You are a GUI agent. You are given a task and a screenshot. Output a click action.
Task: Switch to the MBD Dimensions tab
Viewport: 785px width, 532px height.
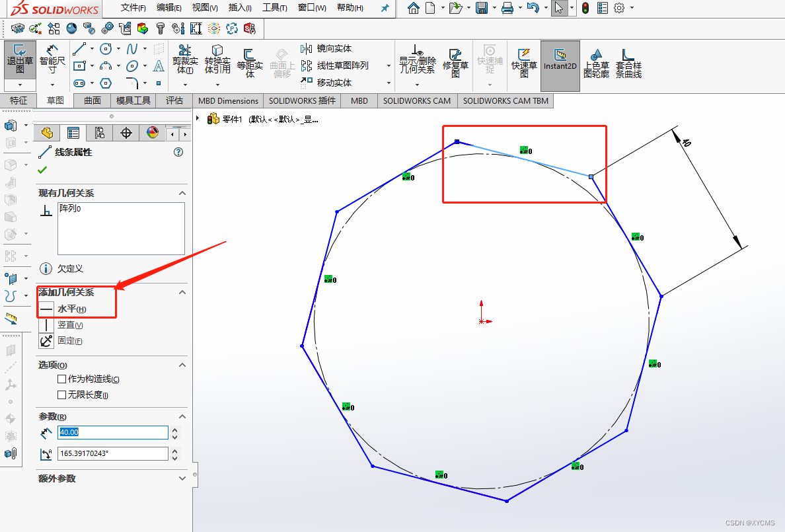228,100
